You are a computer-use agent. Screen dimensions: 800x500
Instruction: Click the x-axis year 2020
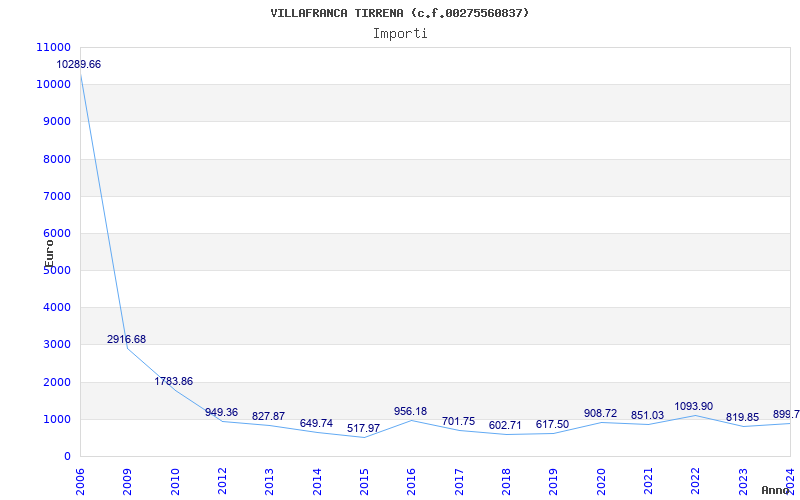coord(601,481)
